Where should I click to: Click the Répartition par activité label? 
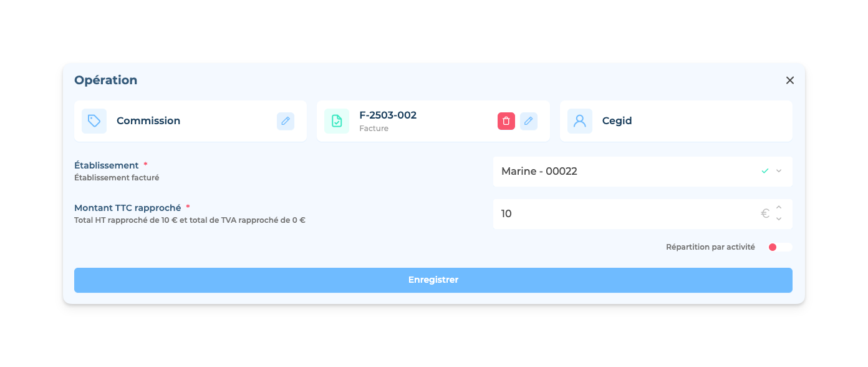point(710,247)
